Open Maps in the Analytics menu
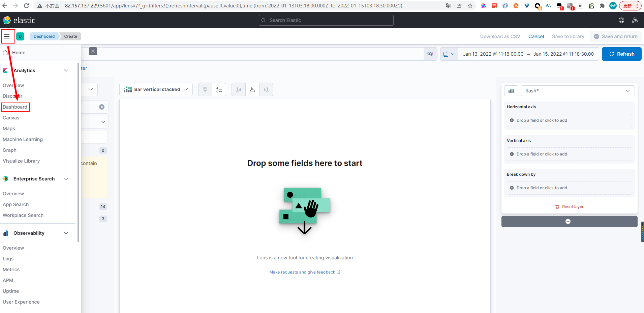Screen dimensions: 644x313 point(9,129)
